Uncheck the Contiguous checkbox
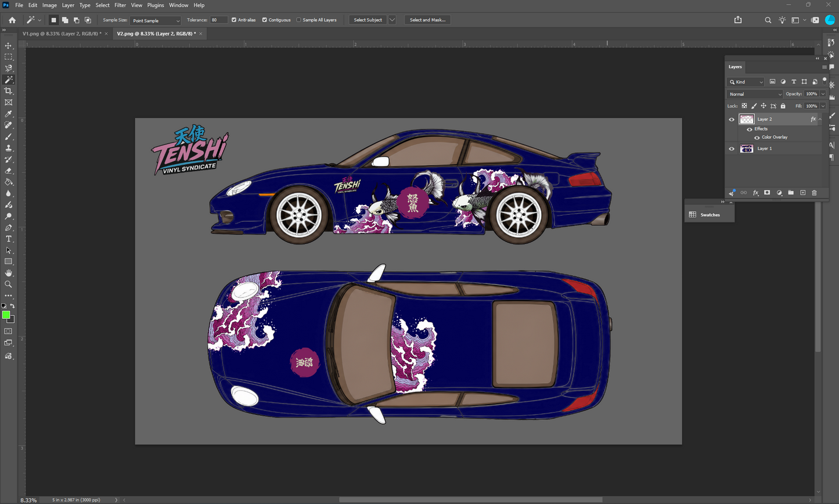This screenshot has height=504, width=839. point(264,20)
